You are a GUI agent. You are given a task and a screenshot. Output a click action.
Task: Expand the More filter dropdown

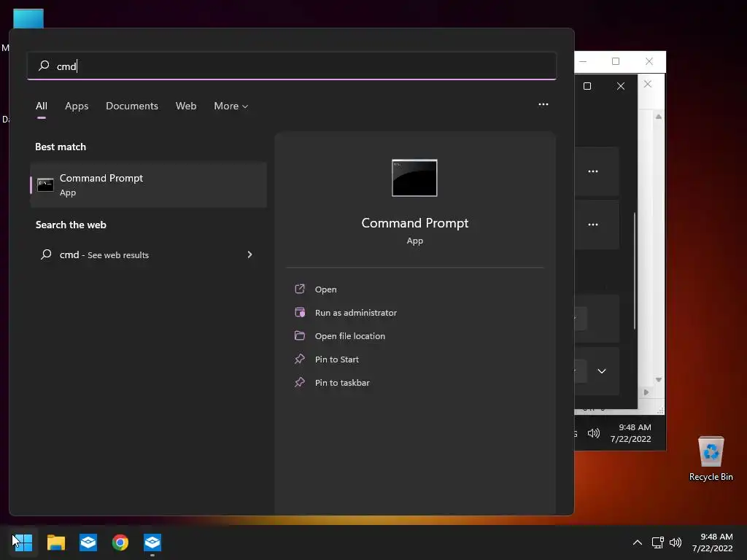(231, 106)
